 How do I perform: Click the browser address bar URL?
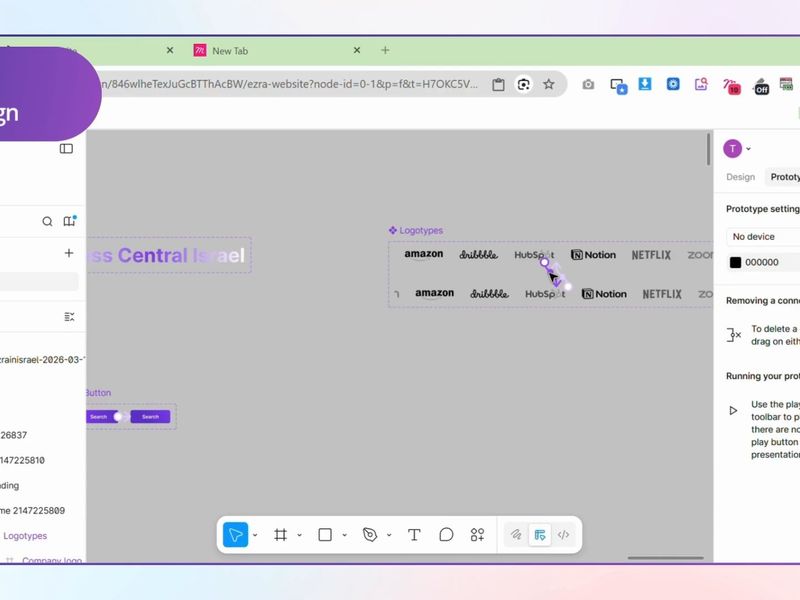coord(289,84)
